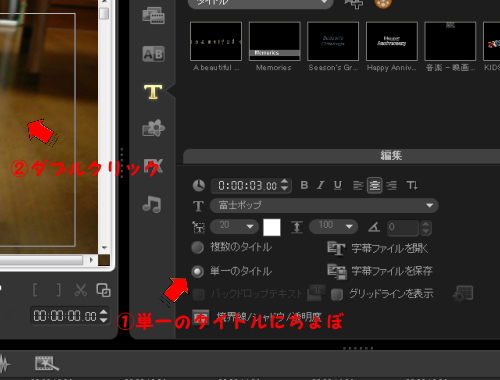The height and width of the screenshot is (380, 500).
Task: Open the Audio library music note icon
Action: (152, 204)
